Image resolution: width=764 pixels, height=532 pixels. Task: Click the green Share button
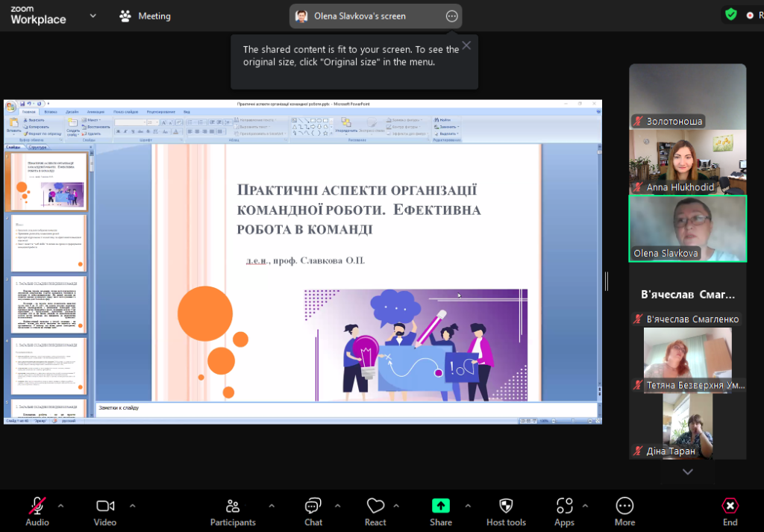point(441,507)
